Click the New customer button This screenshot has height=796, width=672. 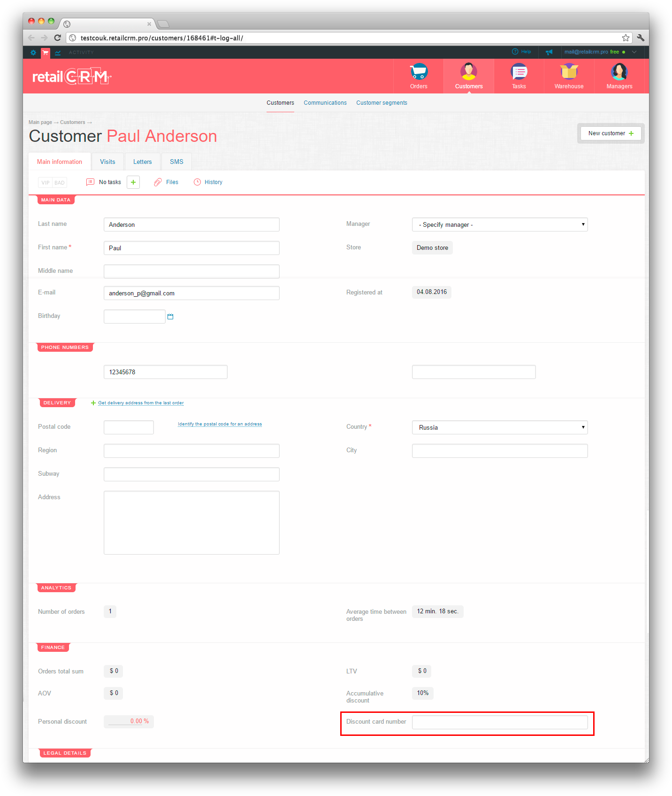(x=611, y=133)
